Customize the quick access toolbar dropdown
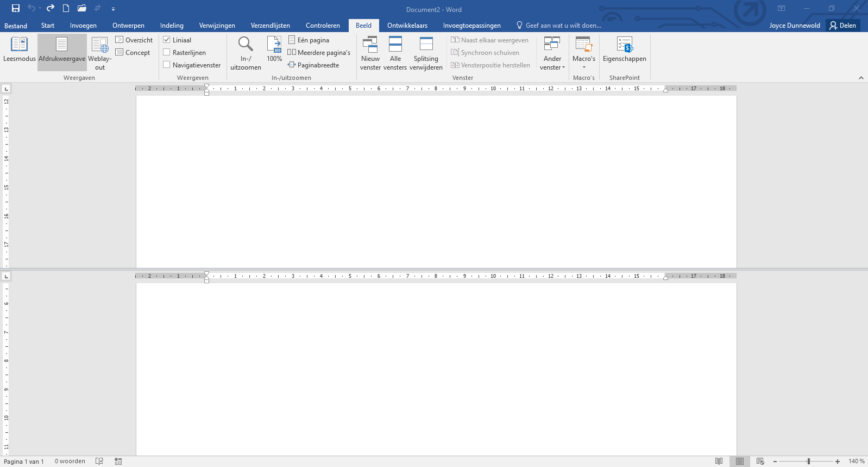868x467 pixels. coord(113,9)
